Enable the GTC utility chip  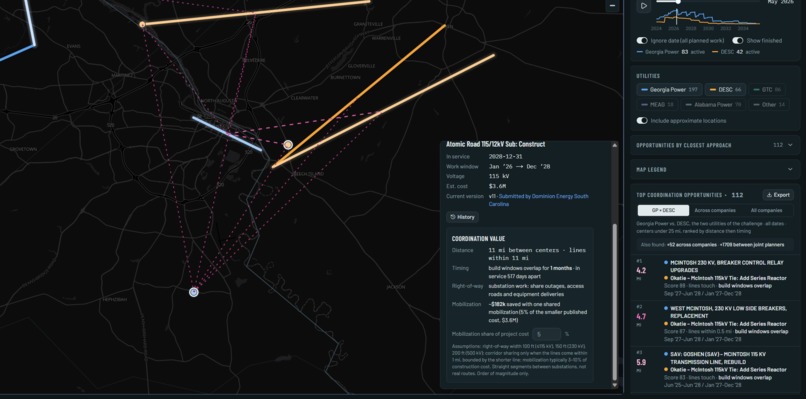point(767,89)
